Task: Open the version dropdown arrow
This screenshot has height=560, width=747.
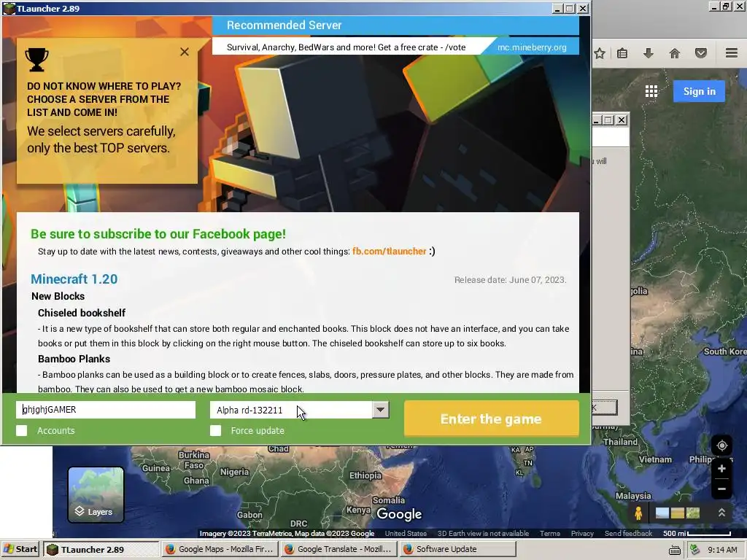Action: coord(380,410)
